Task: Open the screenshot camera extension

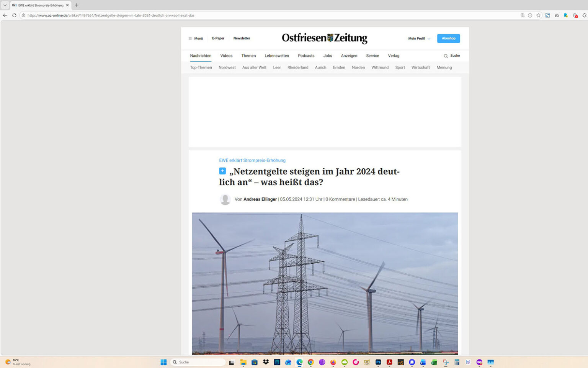Action: 557,15
